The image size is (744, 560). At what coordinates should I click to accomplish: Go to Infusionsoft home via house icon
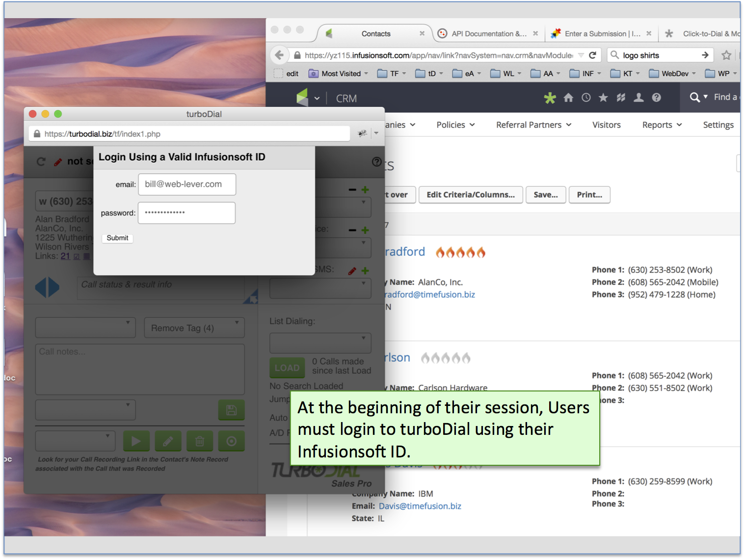pos(568,98)
